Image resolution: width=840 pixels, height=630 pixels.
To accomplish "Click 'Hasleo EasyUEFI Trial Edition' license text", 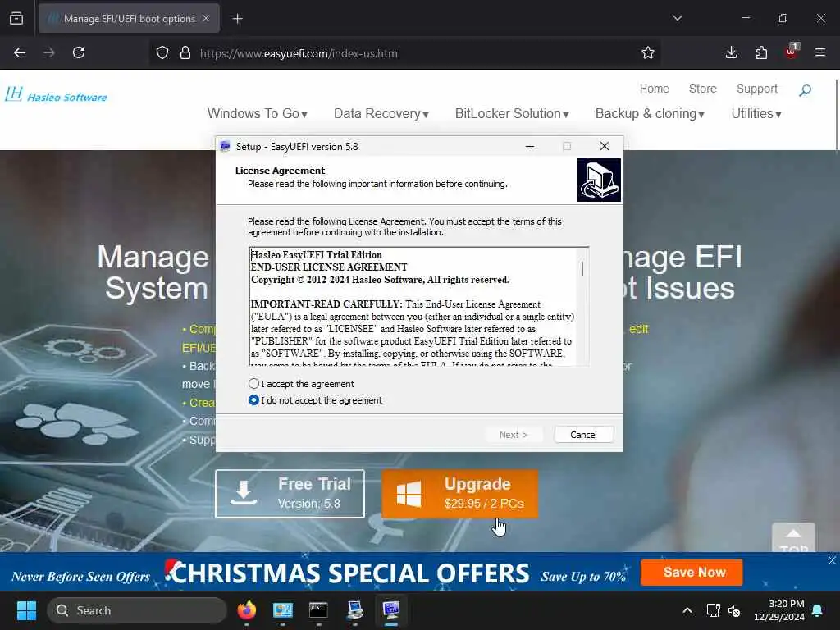I will [x=317, y=255].
